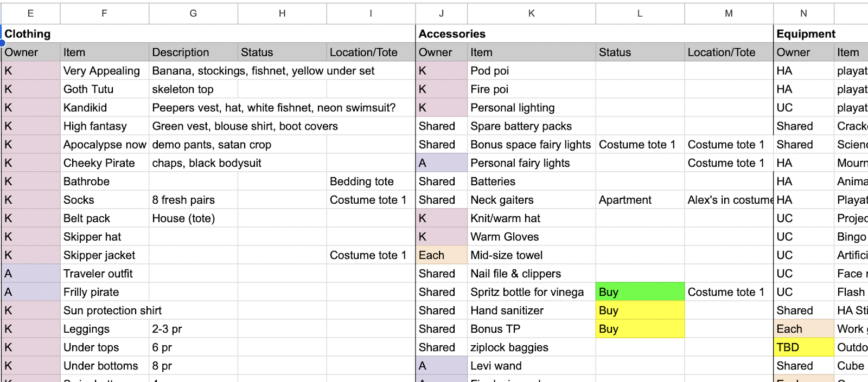Select the column K header
The image size is (868, 382).
(531, 14)
